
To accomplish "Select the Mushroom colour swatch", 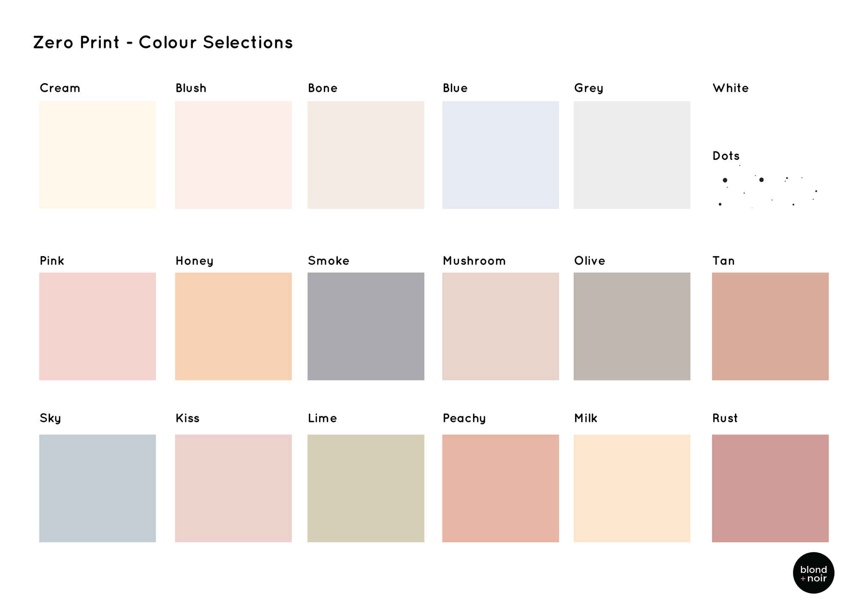I will pyautogui.click(x=501, y=327).
